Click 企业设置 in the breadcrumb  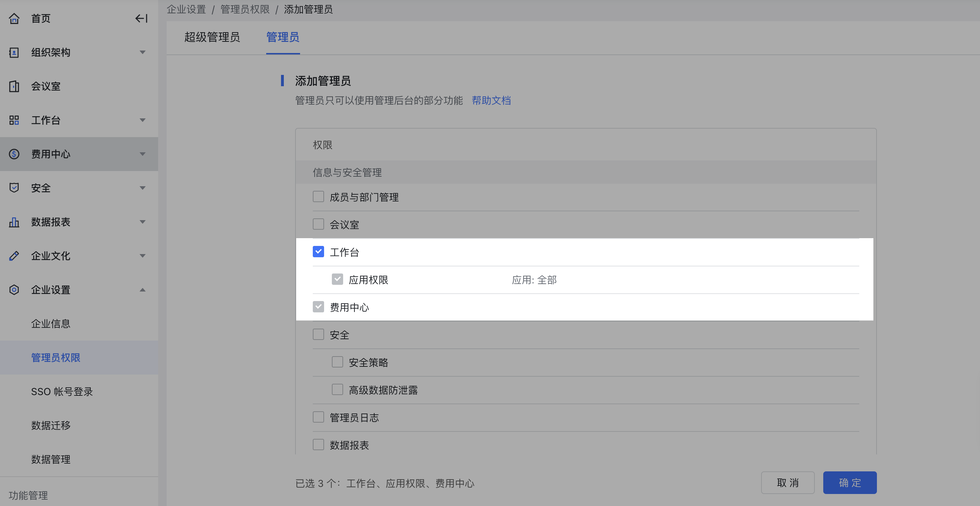(186, 9)
